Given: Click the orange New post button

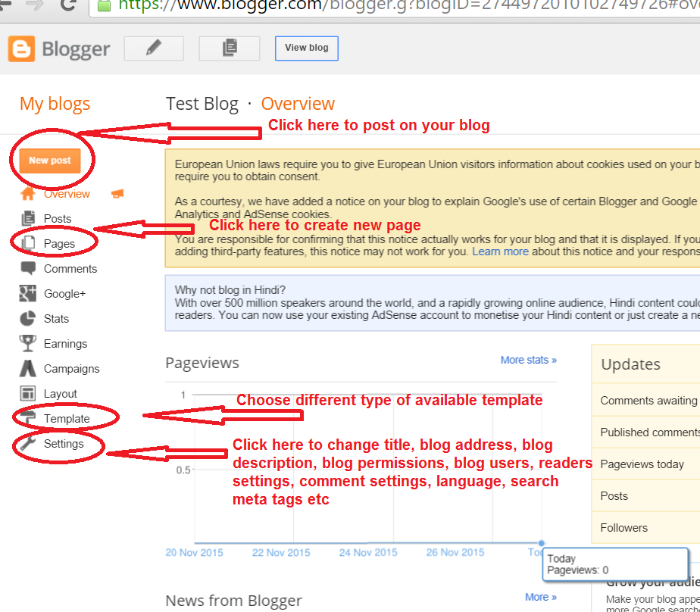Looking at the screenshot, I should pyautogui.click(x=50, y=161).
